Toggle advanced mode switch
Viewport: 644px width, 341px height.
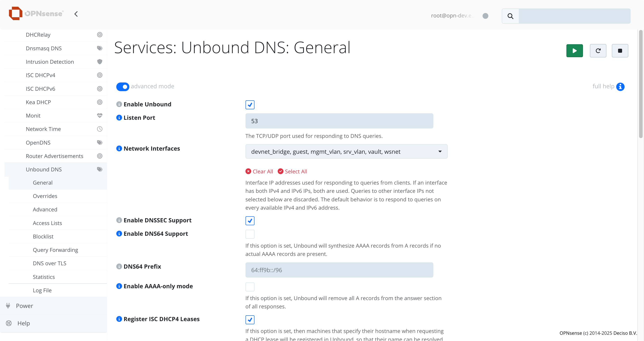pos(123,87)
